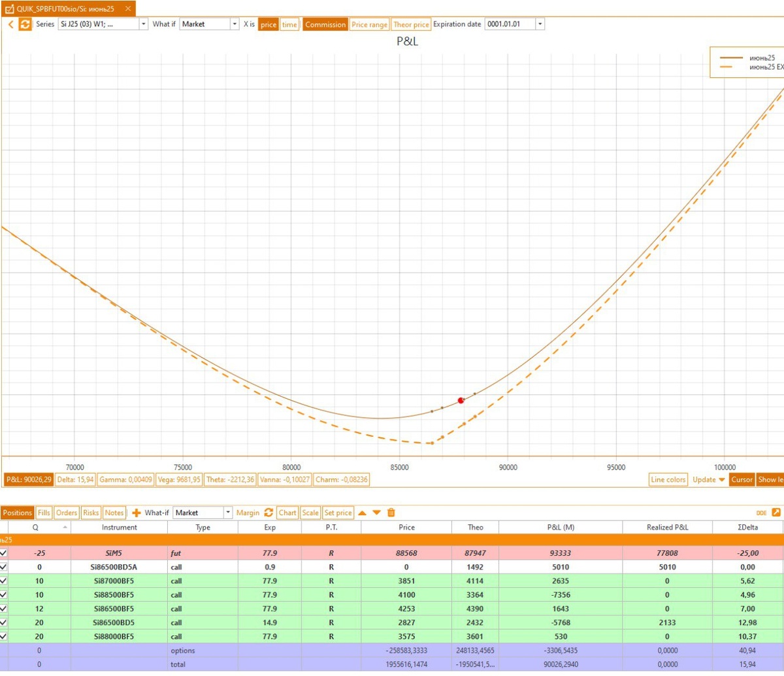Open the Series dropdown
784x676 pixels.
144,24
